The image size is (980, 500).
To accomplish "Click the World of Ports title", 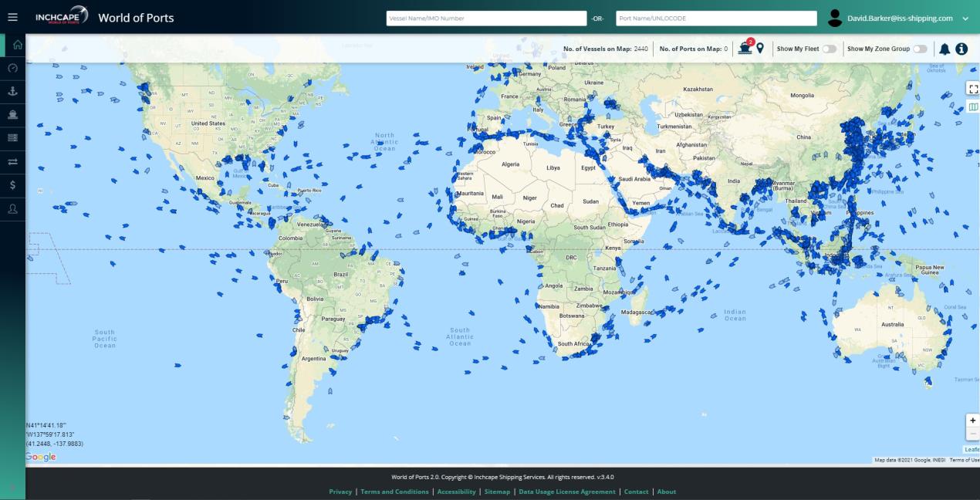I will point(136,18).
